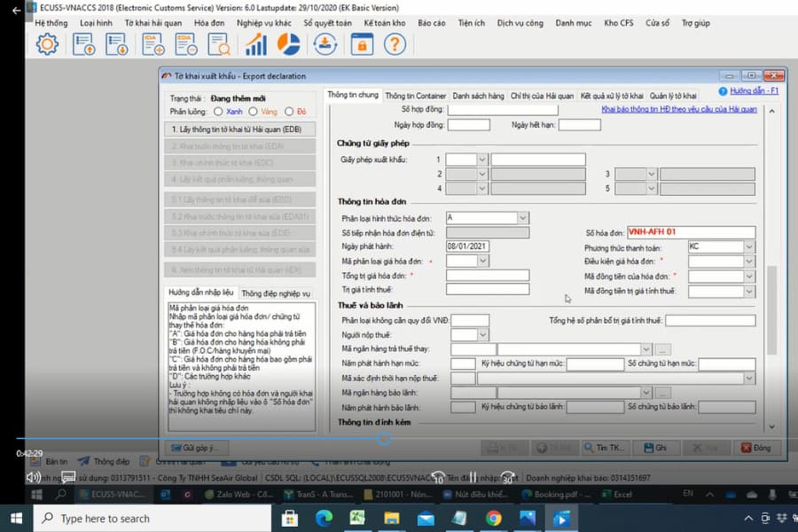This screenshot has height=532, width=798.
Task: Expand Mã đồng tiền trị giá tính thuế dropdown
Action: pos(749,292)
